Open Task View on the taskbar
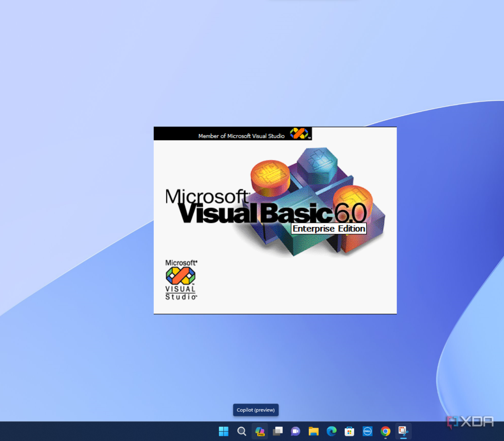This screenshot has width=504, height=441. pos(278,431)
